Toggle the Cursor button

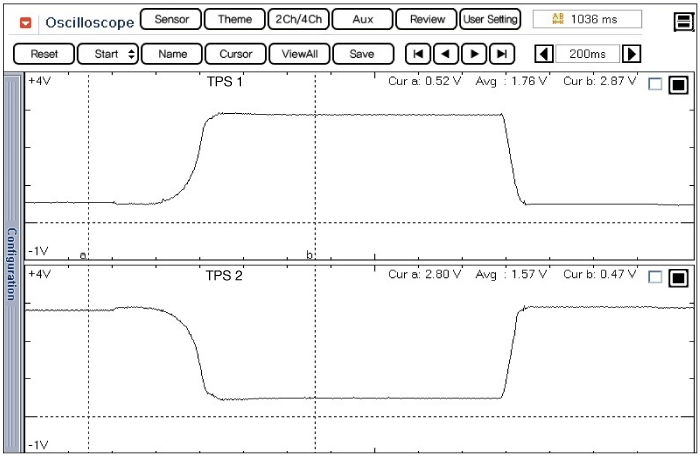[x=236, y=54]
